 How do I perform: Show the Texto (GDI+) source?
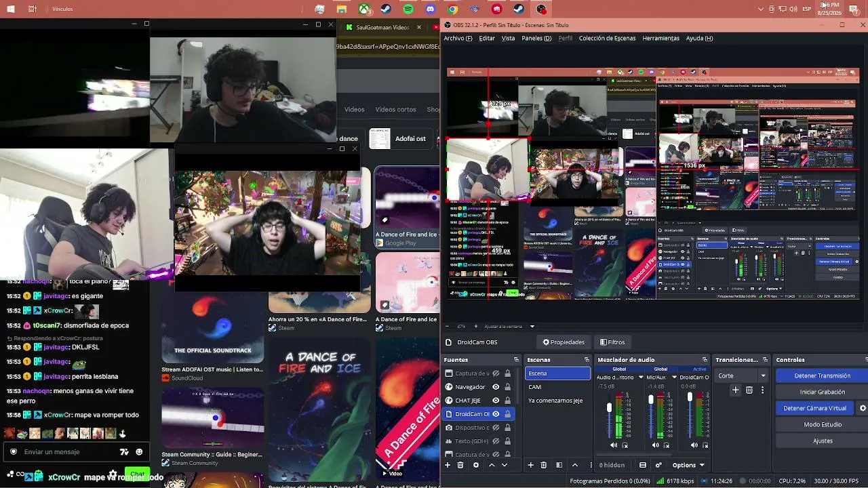pyautogui.click(x=496, y=441)
